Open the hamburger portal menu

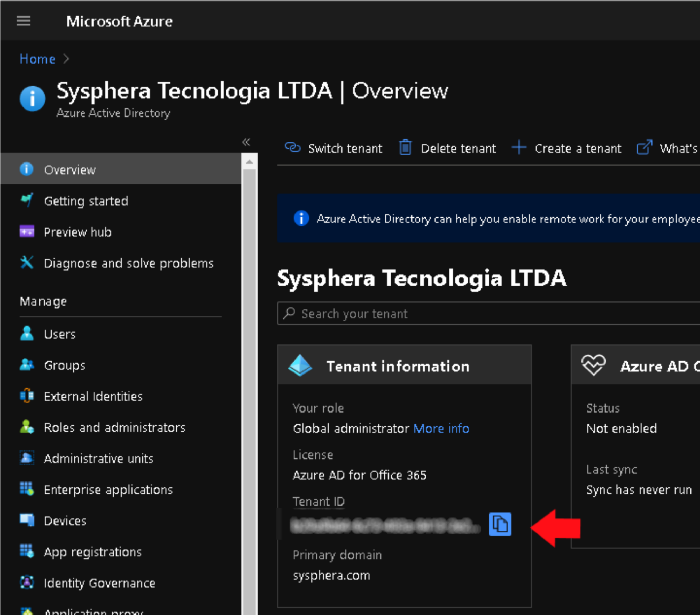23,21
